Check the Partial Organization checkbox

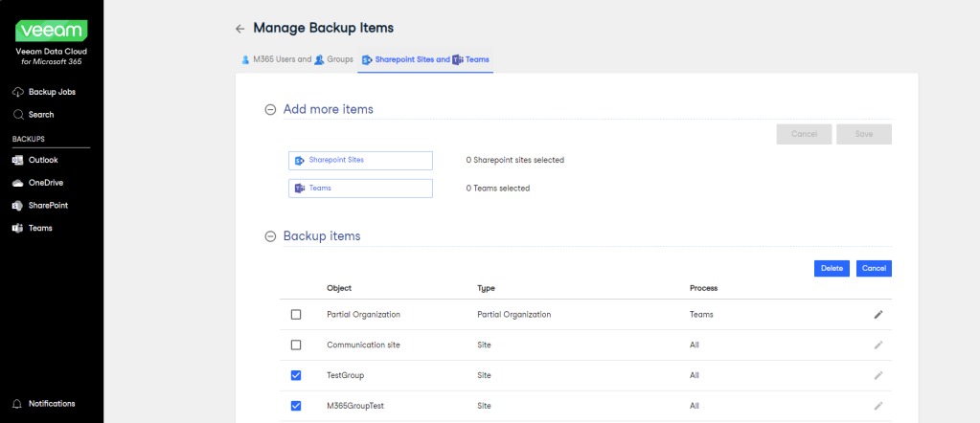pyautogui.click(x=296, y=314)
